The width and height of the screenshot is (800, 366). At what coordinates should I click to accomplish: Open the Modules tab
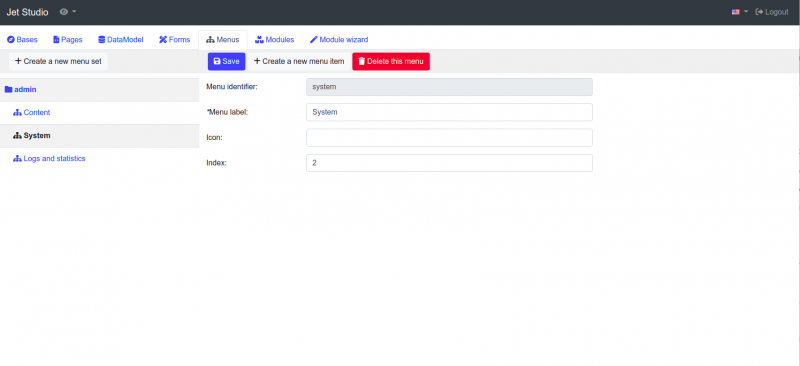274,39
